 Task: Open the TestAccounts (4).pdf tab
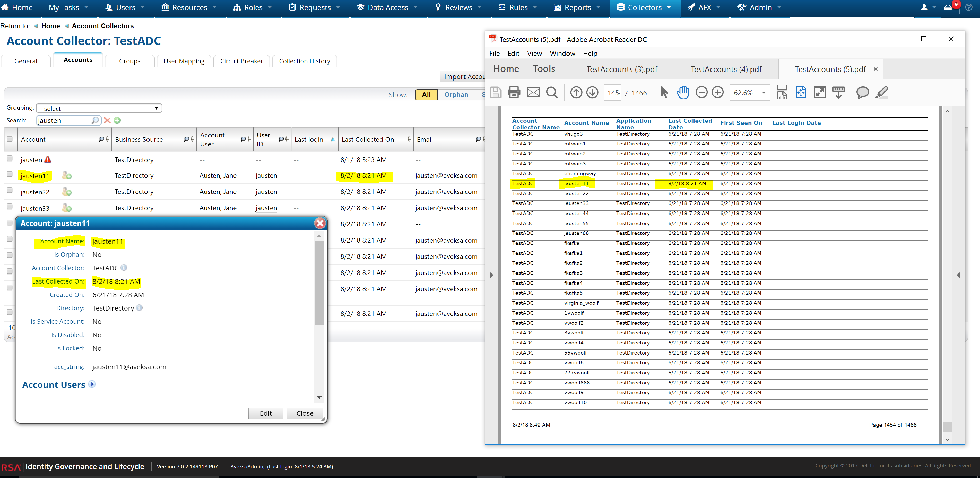(x=726, y=69)
